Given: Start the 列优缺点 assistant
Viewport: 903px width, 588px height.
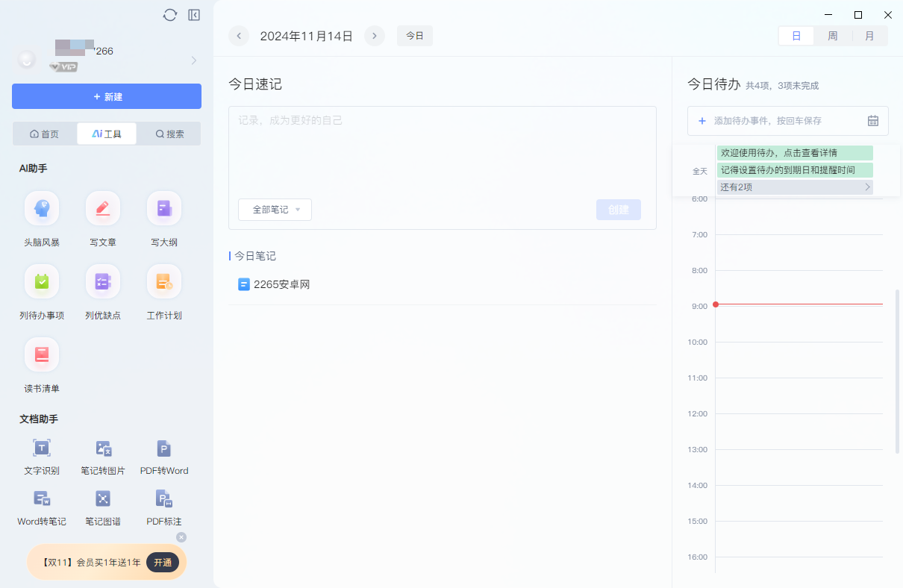Looking at the screenshot, I should pos(102,291).
